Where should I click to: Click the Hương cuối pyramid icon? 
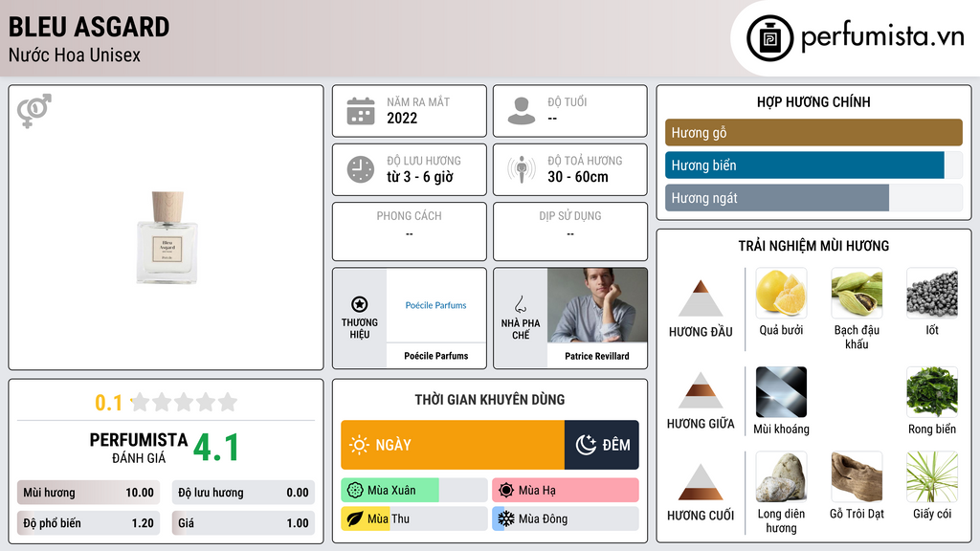(701, 482)
